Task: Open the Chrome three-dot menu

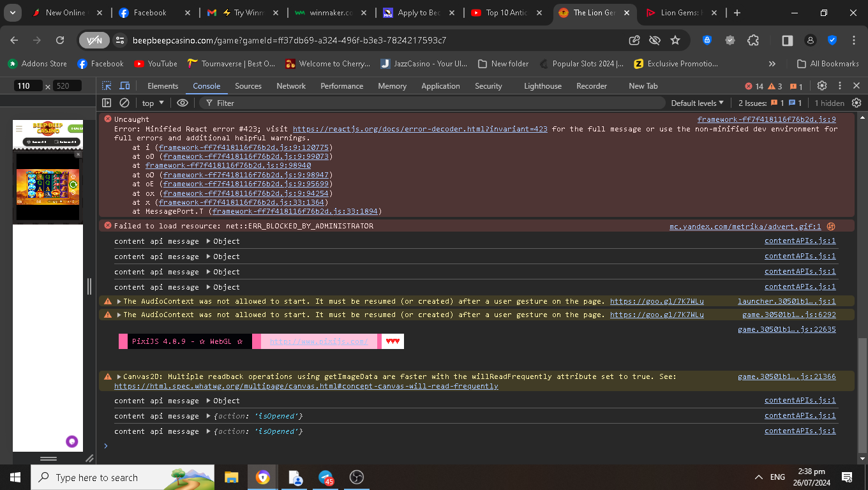Action: click(x=854, y=40)
